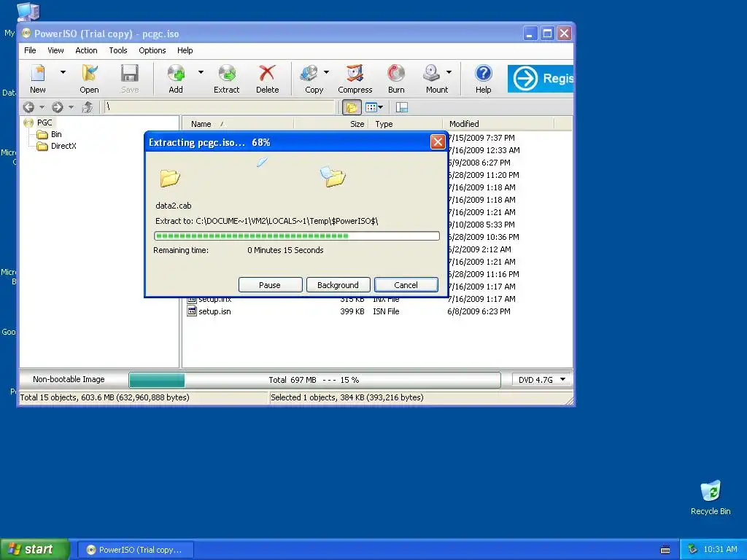This screenshot has width=747, height=560.
Task: Click the tray safely remove hardware icon
Action: [x=692, y=550]
